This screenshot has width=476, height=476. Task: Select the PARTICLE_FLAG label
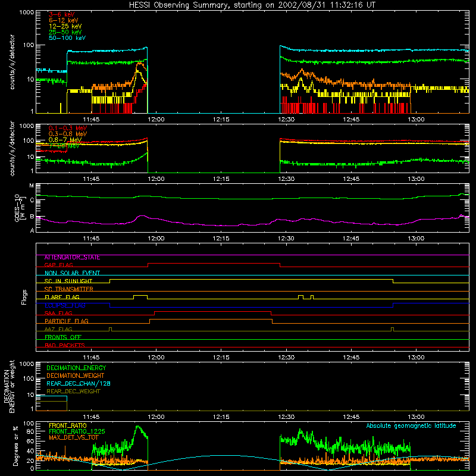tap(67, 321)
